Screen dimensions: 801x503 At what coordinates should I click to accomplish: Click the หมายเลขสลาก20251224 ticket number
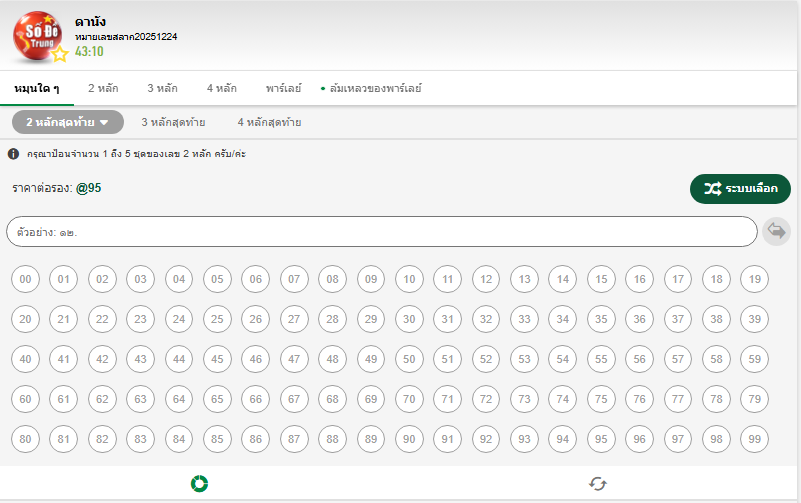click(x=126, y=37)
